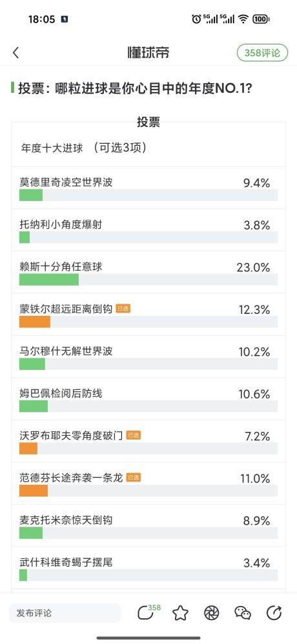
Task: Tap the 已选 badge on 沃罗布耶夫零角度破门
Action: click(x=133, y=435)
